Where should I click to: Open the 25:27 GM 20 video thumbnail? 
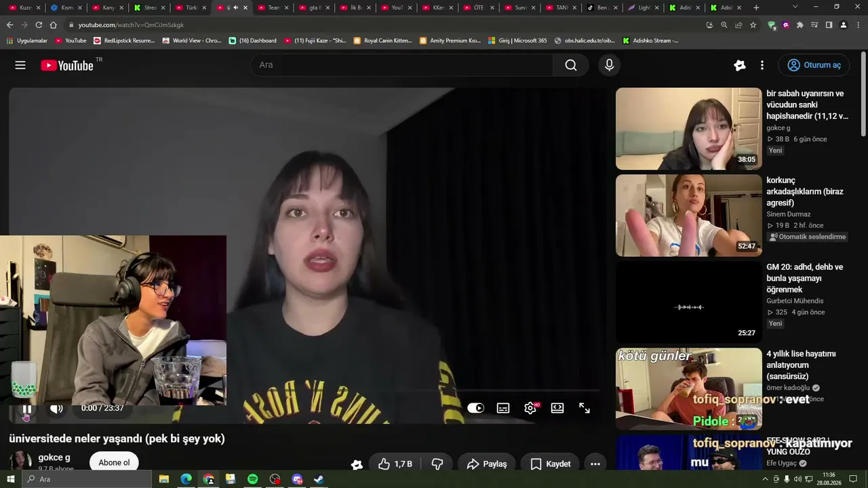tap(689, 302)
